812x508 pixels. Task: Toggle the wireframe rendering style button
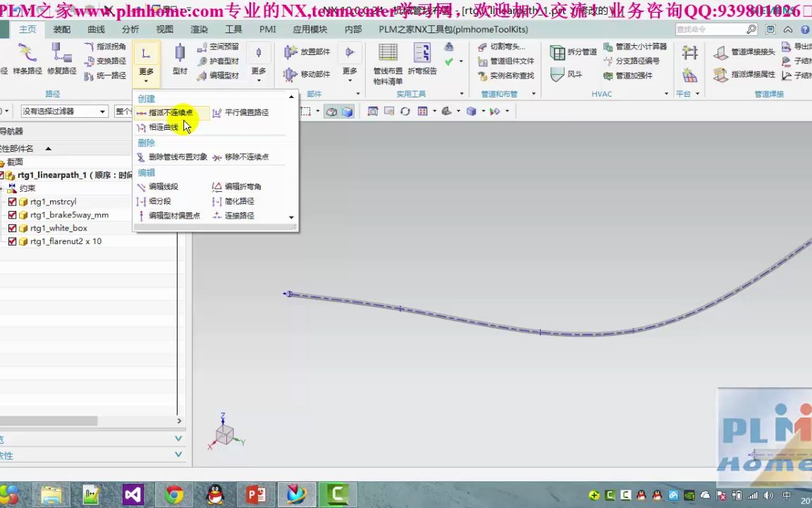[331, 111]
